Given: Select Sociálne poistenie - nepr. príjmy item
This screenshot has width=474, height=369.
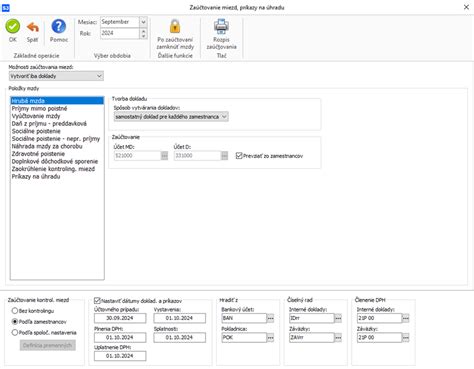Looking at the screenshot, I should point(57,139).
